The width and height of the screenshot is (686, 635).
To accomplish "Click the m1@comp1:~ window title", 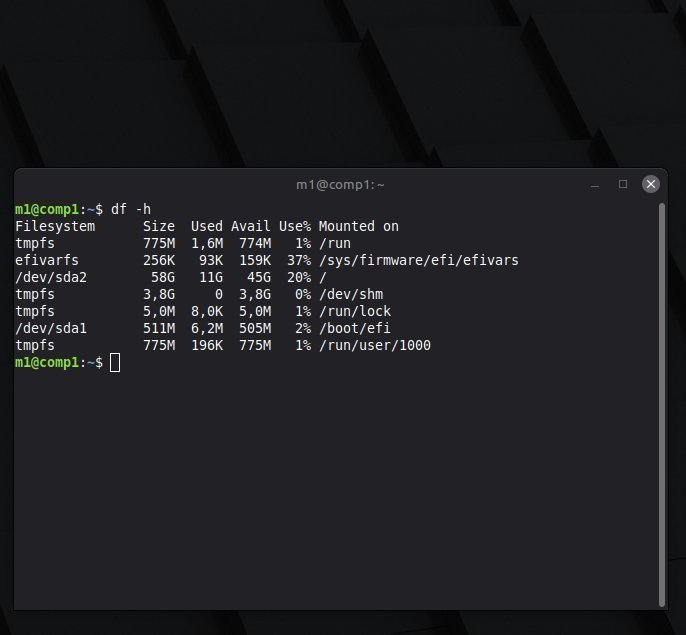I will tap(341, 185).
